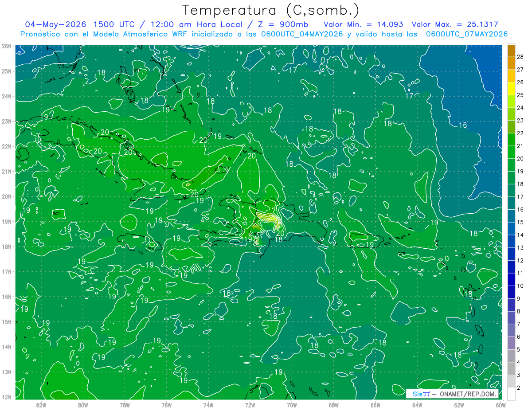Choose the purple 6 colorbar swatch
The width and height of the screenshot is (532, 411).
click(x=511, y=331)
